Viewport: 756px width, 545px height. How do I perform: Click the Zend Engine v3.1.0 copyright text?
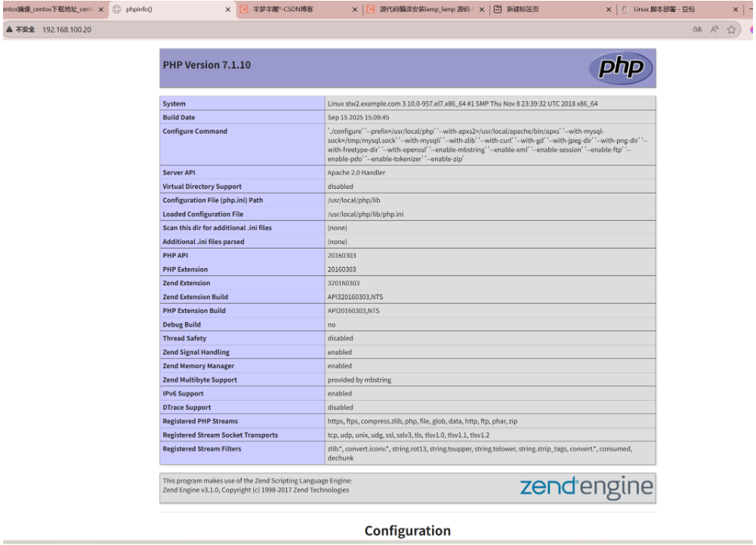[255, 490]
